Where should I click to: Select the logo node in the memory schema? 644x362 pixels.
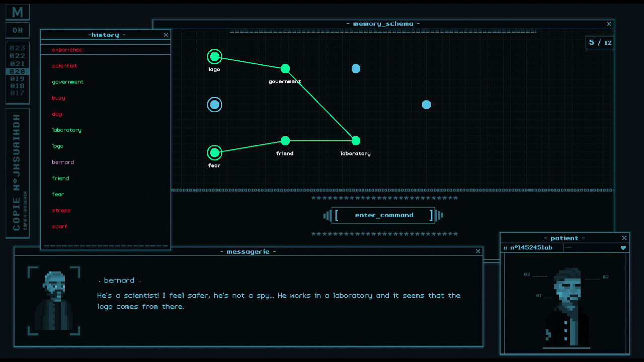point(214,56)
